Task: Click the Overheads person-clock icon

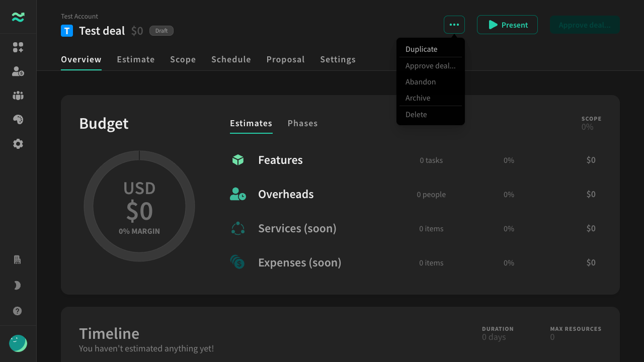Action: [238, 194]
